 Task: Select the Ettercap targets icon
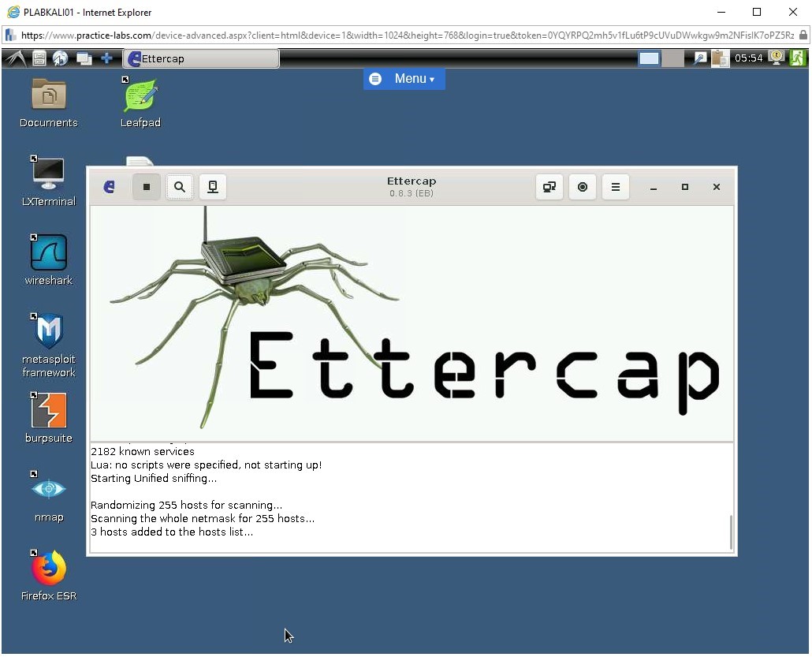click(583, 187)
